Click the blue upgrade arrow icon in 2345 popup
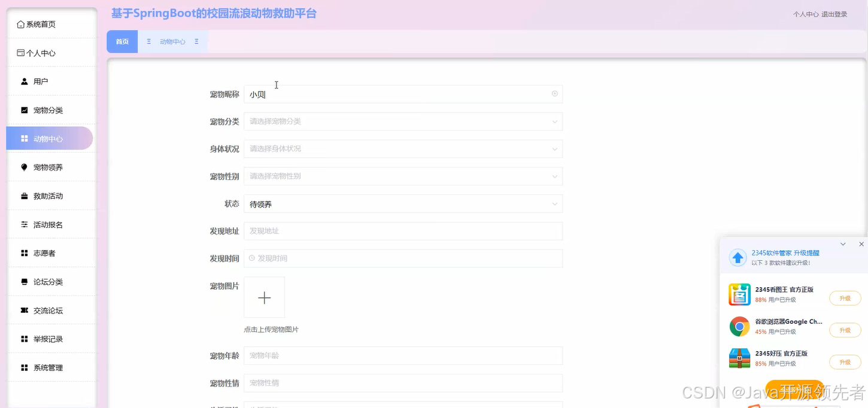Image resolution: width=868 pixels, height=408 pixels. pyautogui.click(x=738, y=258)
